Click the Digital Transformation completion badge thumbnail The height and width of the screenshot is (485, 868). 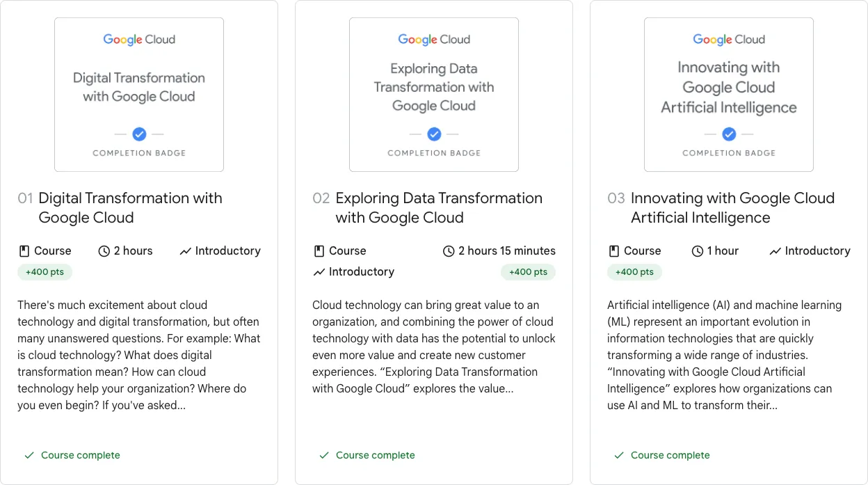coord(139,95)
